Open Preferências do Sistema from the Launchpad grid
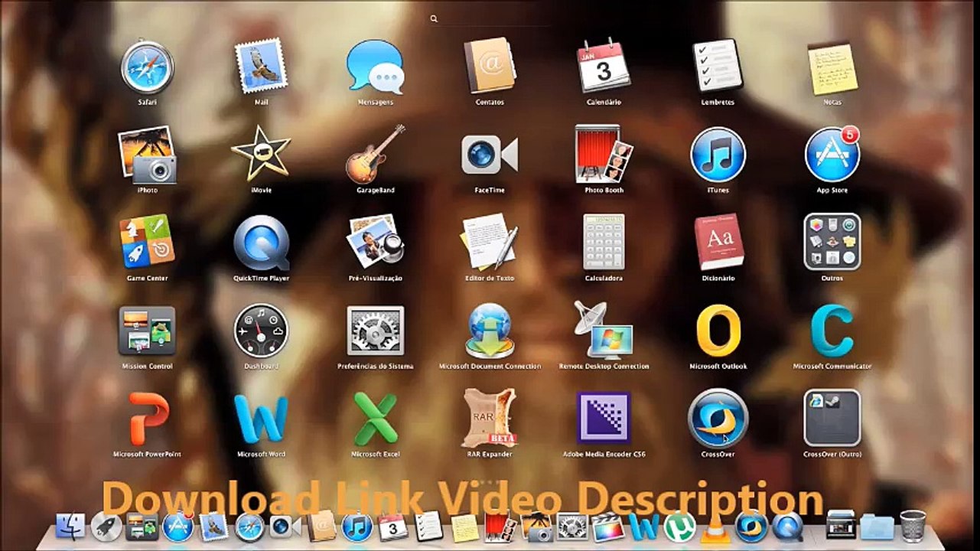 click(x=375, y=331)
